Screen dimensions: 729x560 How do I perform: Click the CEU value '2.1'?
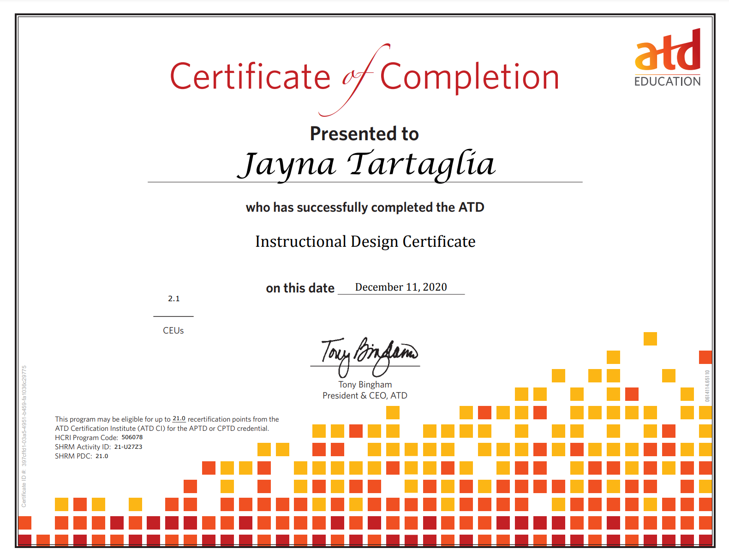[173, 299]
